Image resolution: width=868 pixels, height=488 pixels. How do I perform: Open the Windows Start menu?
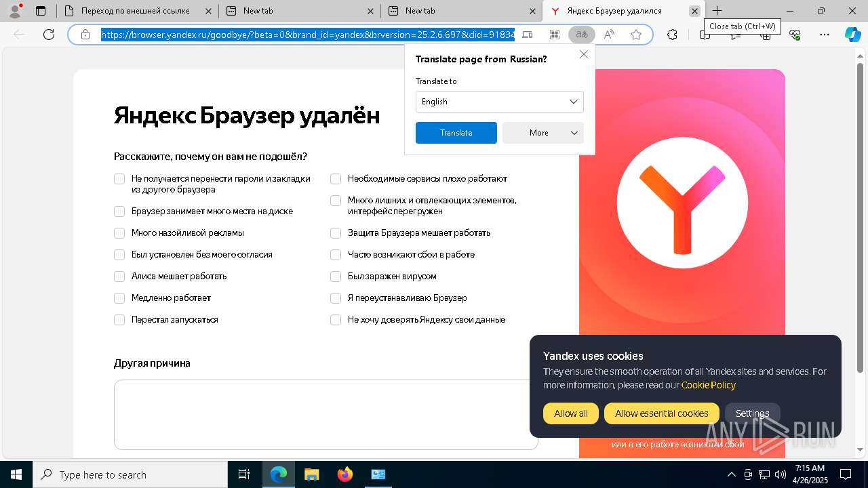point(16,474)
